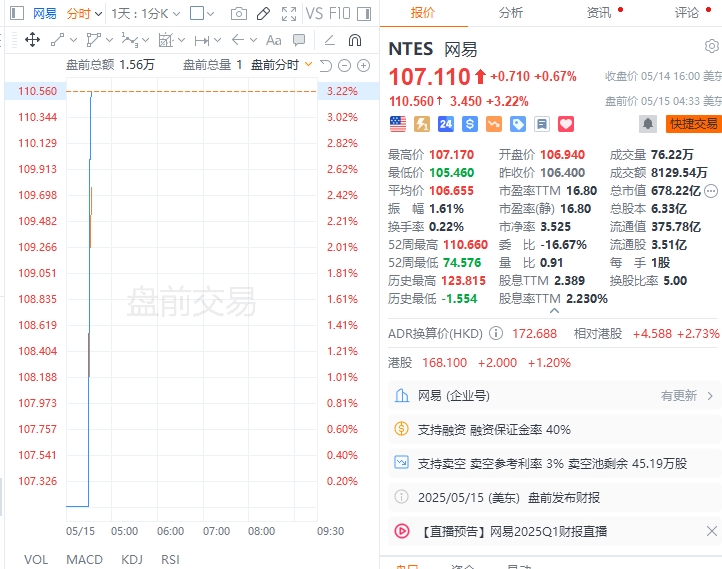
Task: Click the lightning options badge icon
Action: click(x=422, y=124)
